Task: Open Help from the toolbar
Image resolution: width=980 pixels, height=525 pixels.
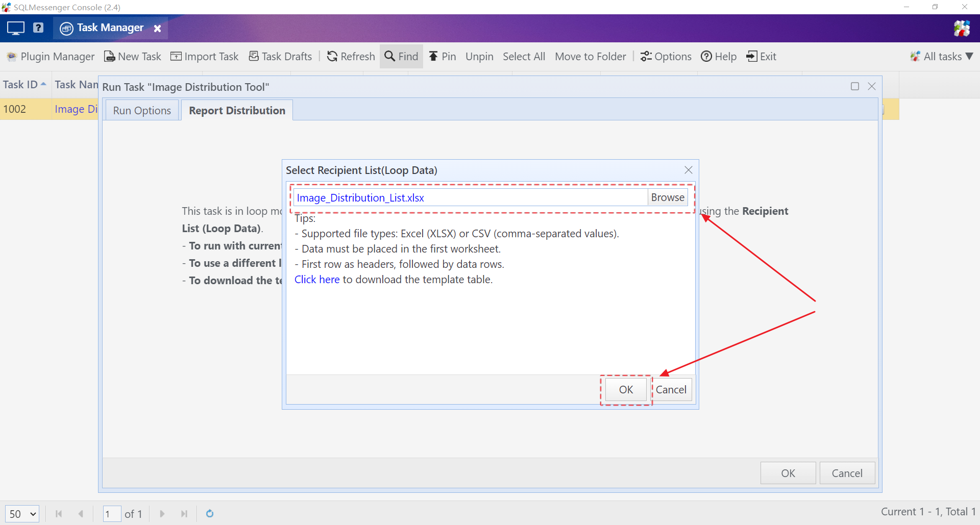Action: coord(719,57)
